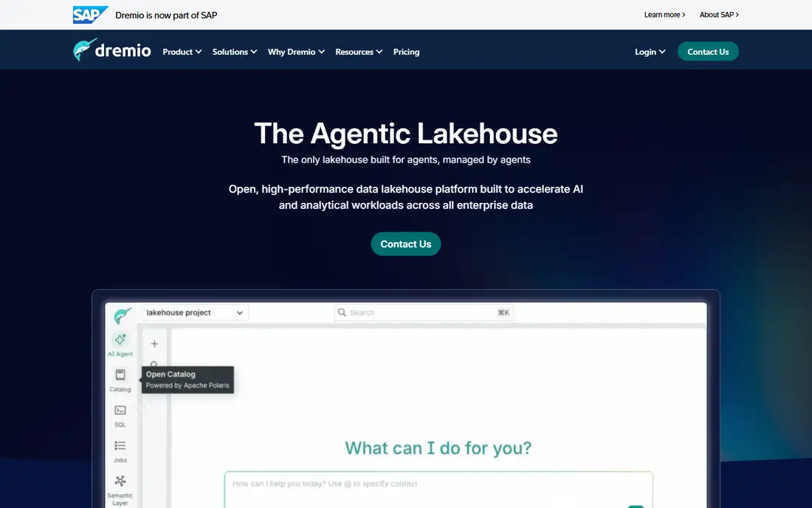
Task: Expand the Solutions menu
Action: [x=235, y=52]
